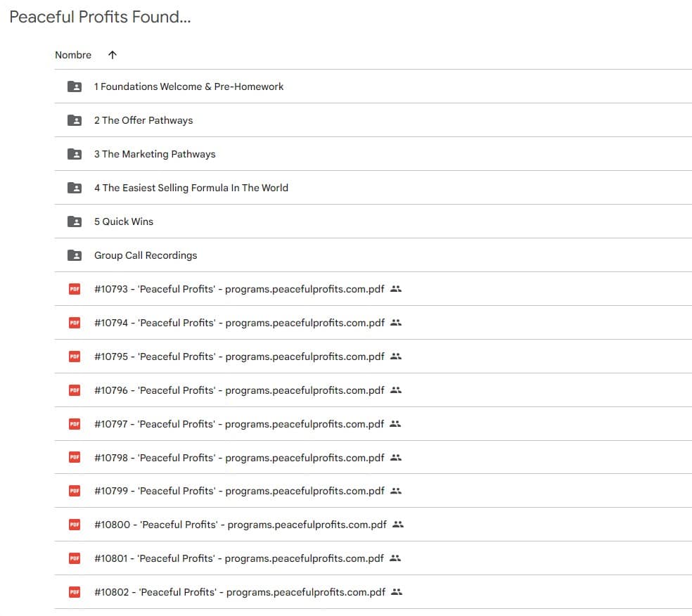
Task: Select the #10799 Peaceful Profits PDF file
Action: [239, 491]
